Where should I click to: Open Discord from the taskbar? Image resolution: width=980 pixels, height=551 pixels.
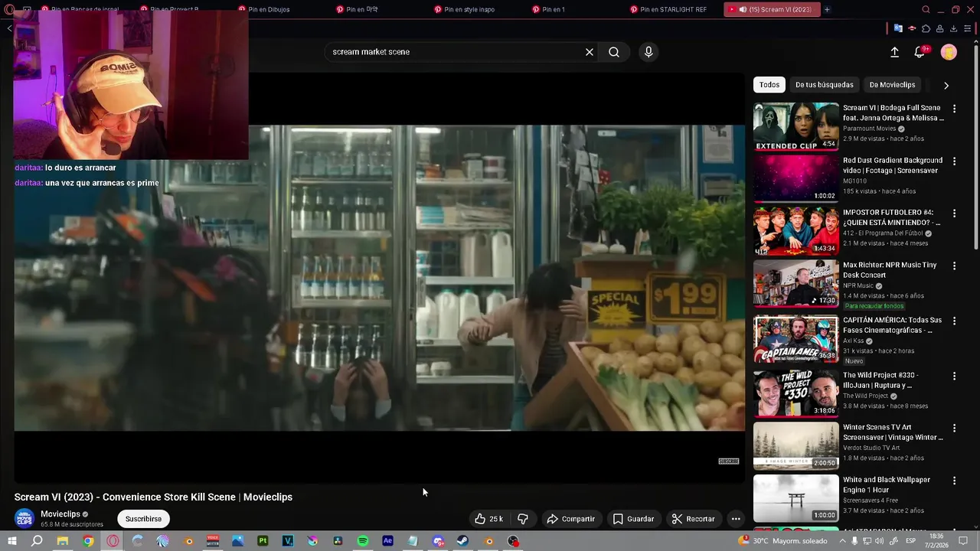[438, 541]
